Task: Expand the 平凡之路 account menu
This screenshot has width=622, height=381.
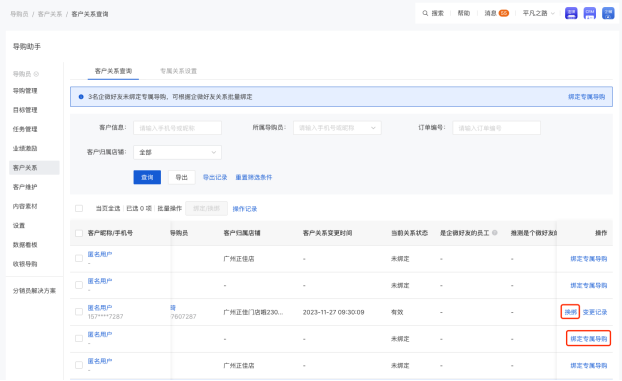Action: pos(538,13)
